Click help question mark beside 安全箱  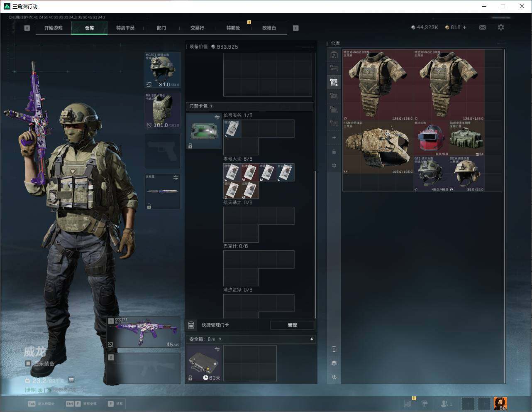(x=220, y=339)
